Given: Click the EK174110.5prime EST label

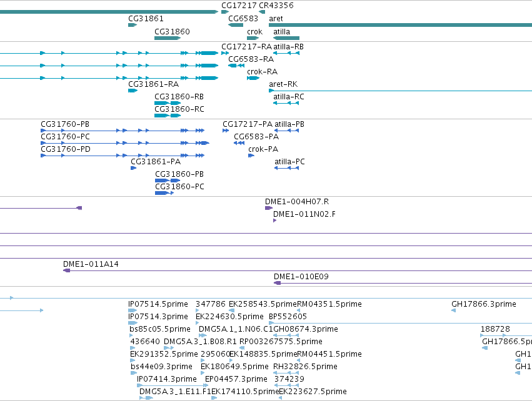Looking at the screenshot, I should (245, 392).
